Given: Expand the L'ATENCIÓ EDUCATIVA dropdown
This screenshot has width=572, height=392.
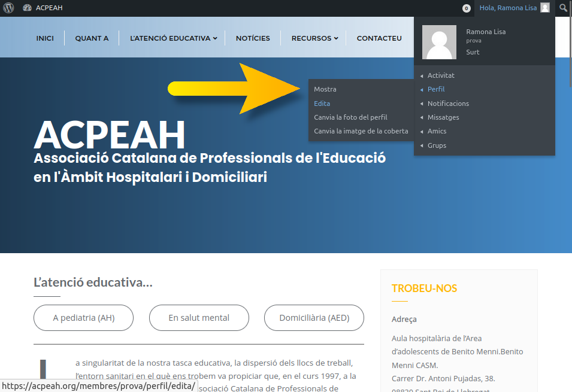Looking at the screenshot, I should pos(174,38).
